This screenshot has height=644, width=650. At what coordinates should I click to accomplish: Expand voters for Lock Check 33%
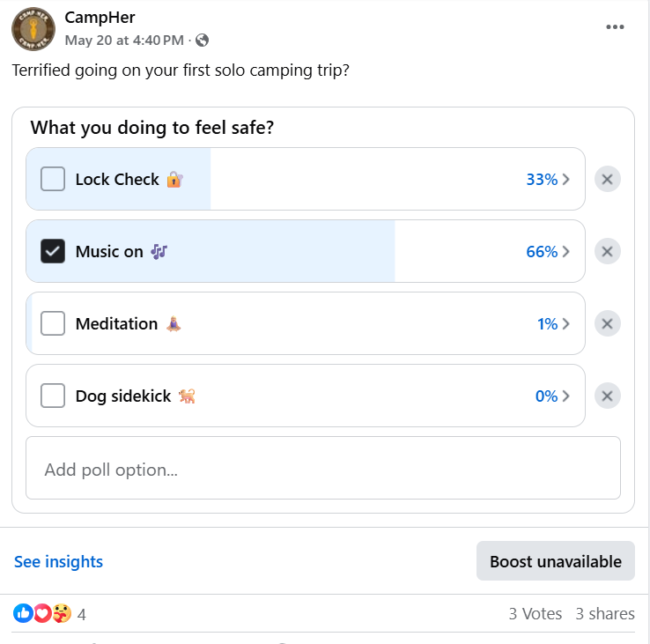click(x=548, y=180)
